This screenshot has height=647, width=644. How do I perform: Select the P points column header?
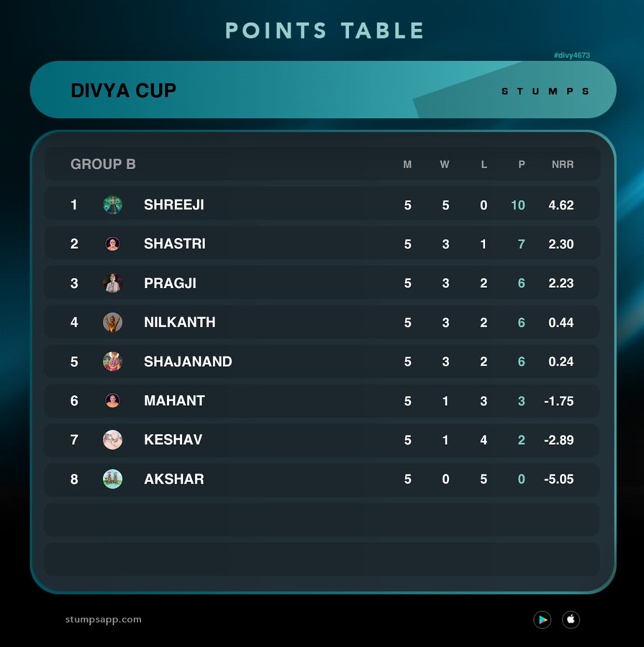pos(522,164)
